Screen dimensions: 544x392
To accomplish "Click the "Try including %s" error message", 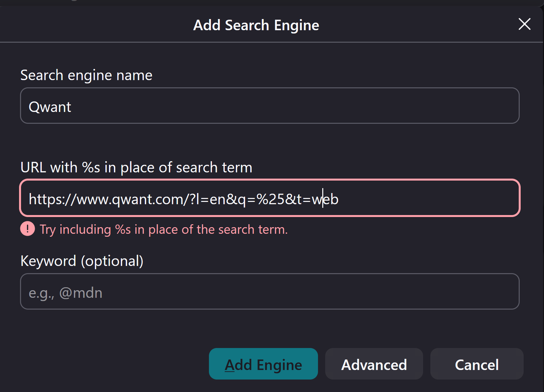I will [164, 229].
